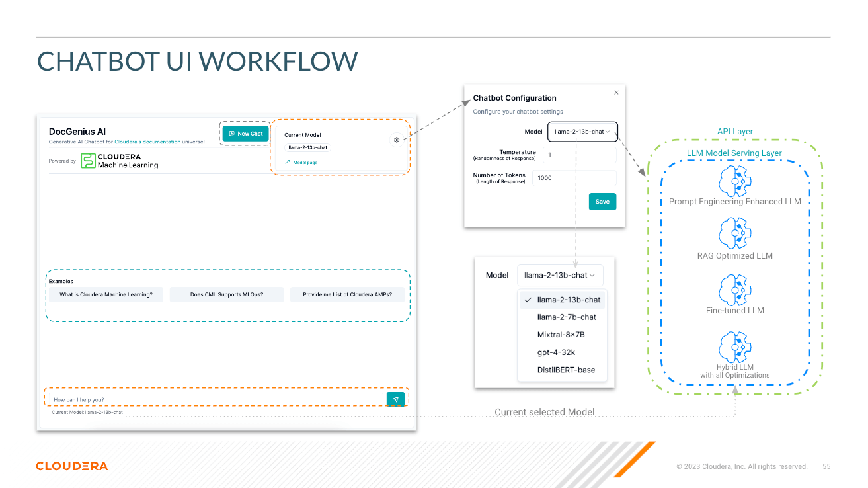Choose example What is Cloudera Machine Learning?
Viewport: 868px width, 488px height.
point(106,294)
